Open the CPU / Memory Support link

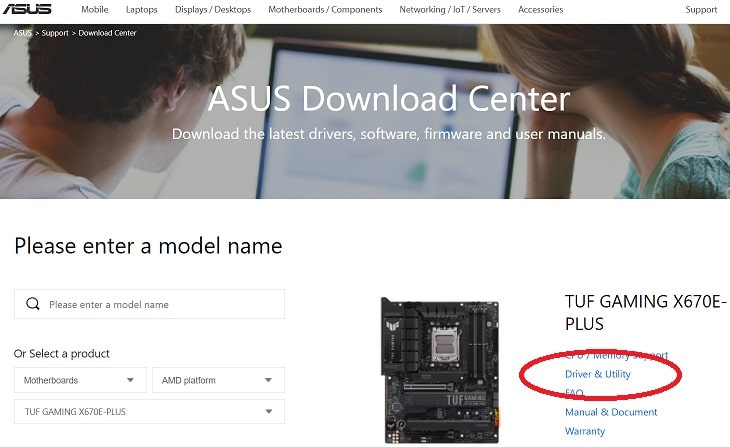tap(616, 355)
